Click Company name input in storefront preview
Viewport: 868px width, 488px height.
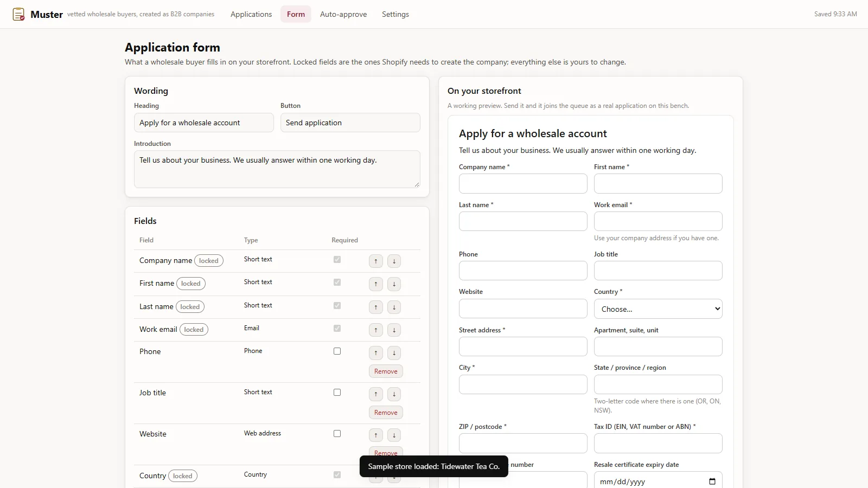click(523, 184)
